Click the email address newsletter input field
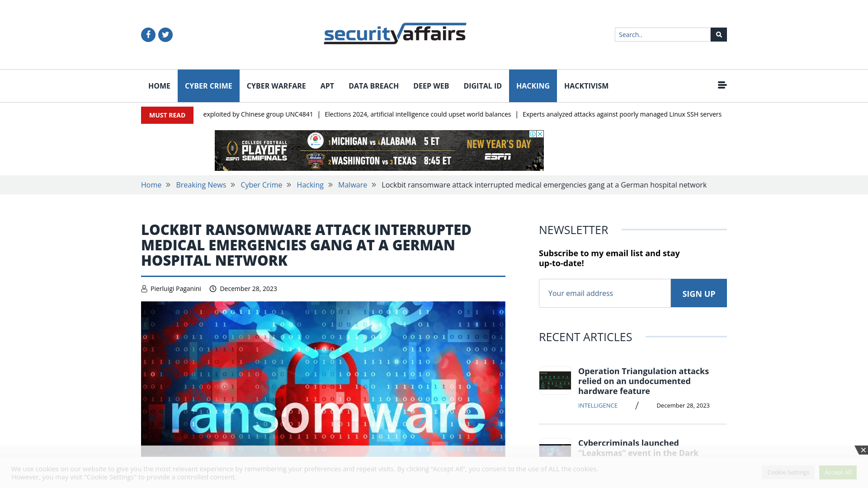Image resolution: width=868 pixels, height=488 pixels. click(605, 292)
